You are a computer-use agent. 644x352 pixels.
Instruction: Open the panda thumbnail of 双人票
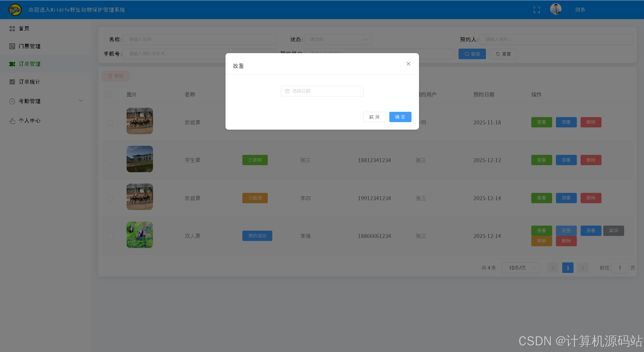(140, 235)
